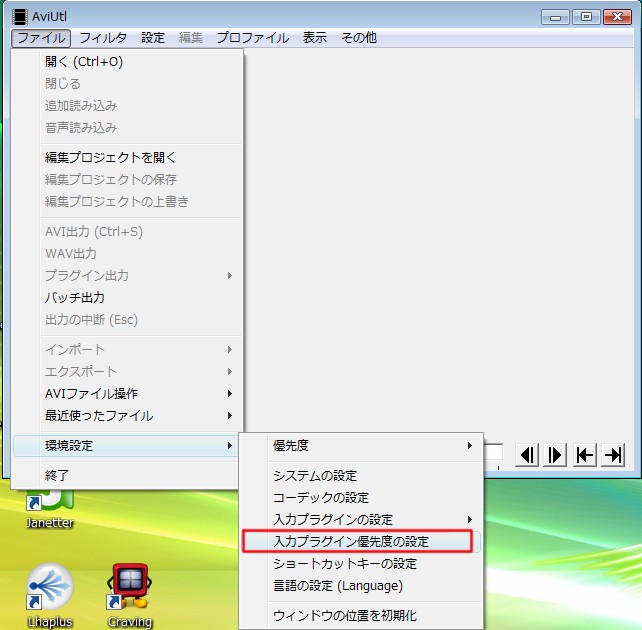642x630 pixels.
Task: Select システムの設定 in the submenu
Action: (315, 476)
